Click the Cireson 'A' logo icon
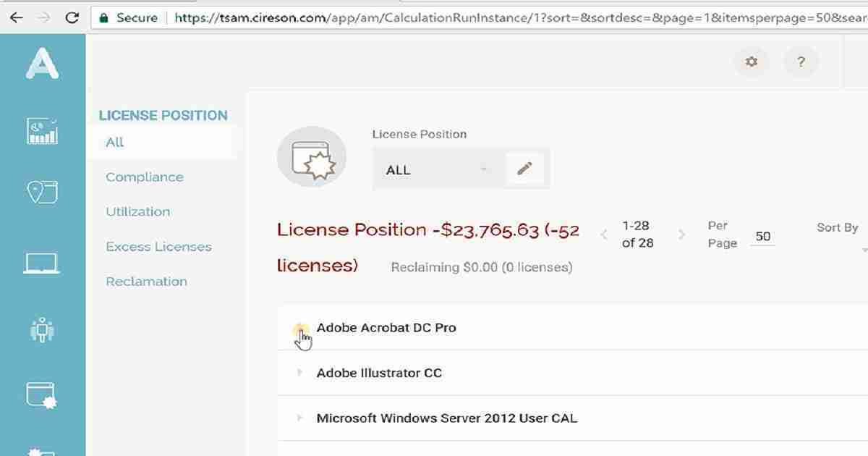This screenshot has height=456, width=868. click(43, 64)
